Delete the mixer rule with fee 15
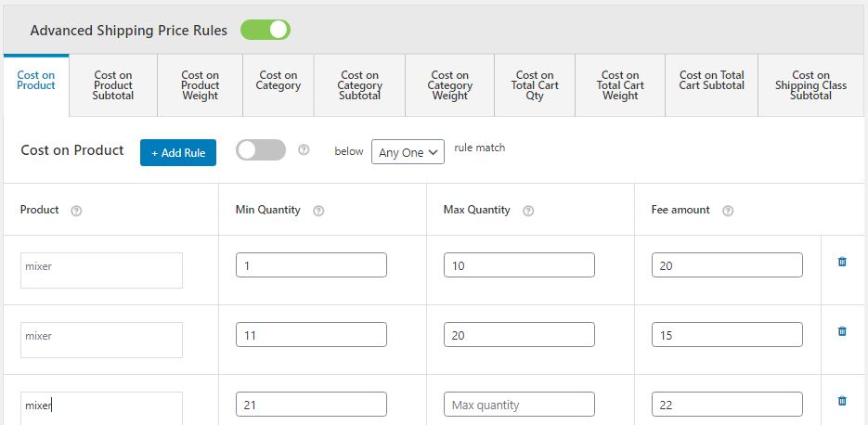This screenshot has height=425, width=868. (842, 331)
